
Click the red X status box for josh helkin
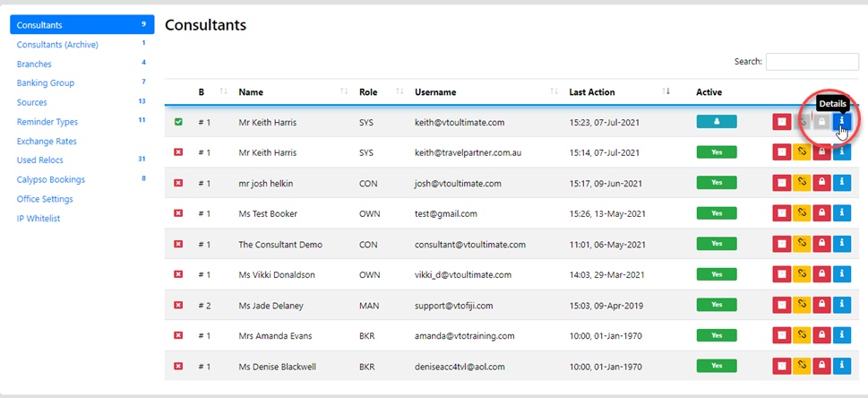coord(178,183)
